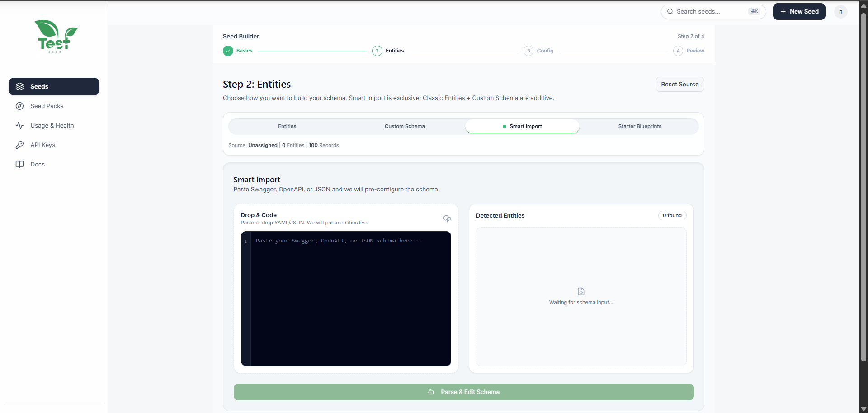Open the Docs section
The height and width of the screenshot is (413, 868).
[x=38, y=164]
